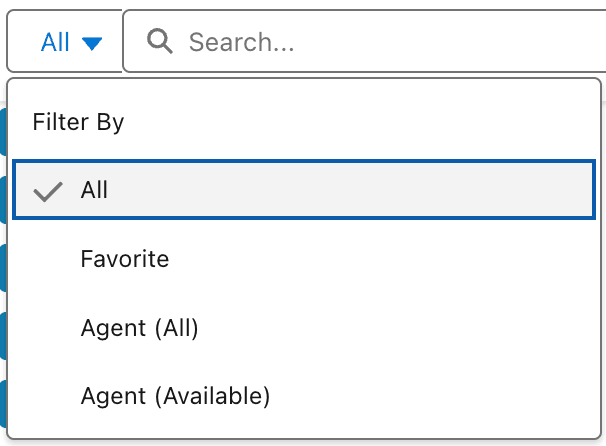The image size is (606, 446).
Task: Choose the Favorite filter option
Action: (x=125, y=259)
